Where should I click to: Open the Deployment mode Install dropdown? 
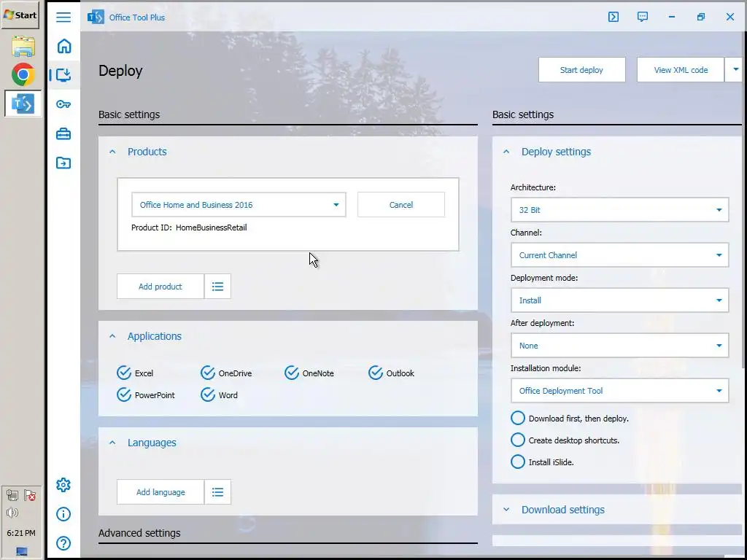619,300
